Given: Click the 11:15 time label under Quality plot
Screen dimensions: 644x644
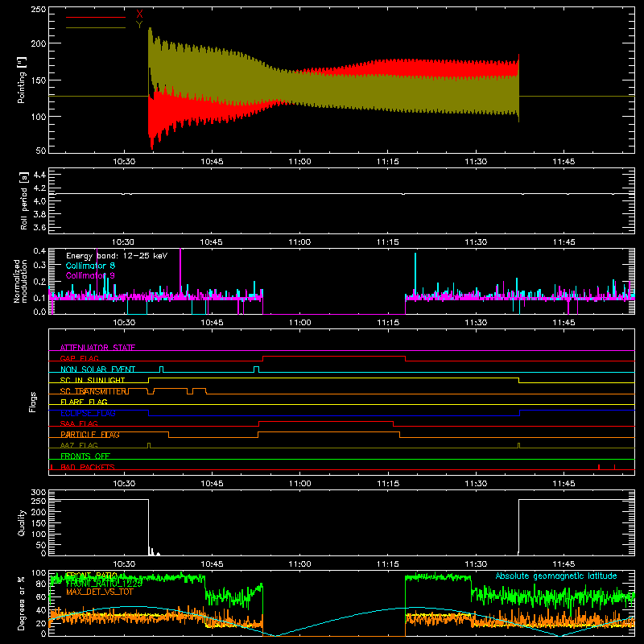Looking at the screenshot, I should [388, 564].
